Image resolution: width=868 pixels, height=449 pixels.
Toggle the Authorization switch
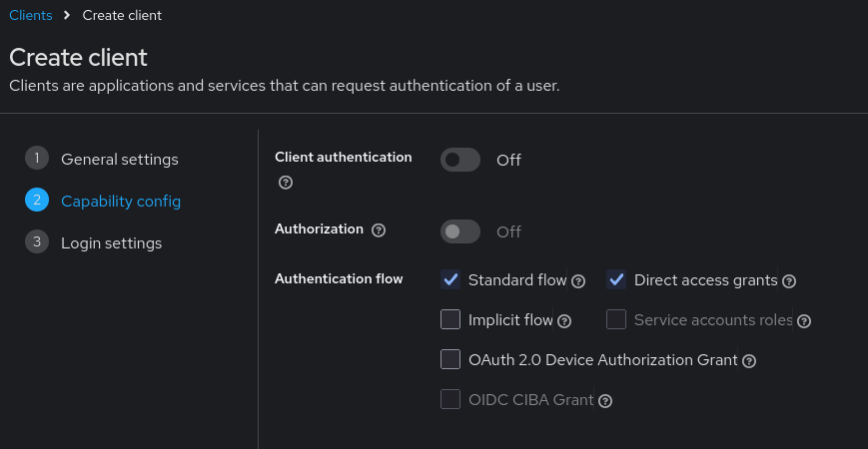point(460,231)
